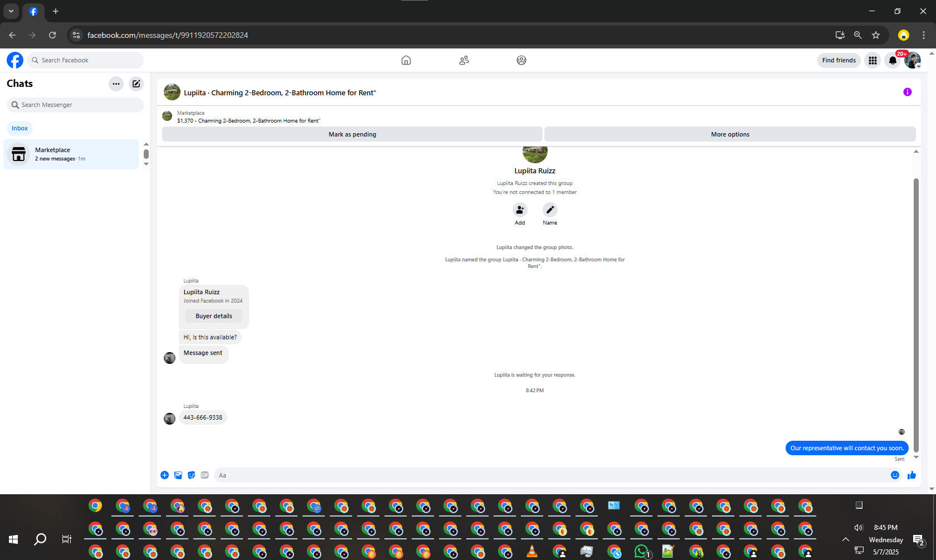Viewport: 936px width, 560px height.
Task: Go to the Home feed icon
Action: [x=406, y=60]
